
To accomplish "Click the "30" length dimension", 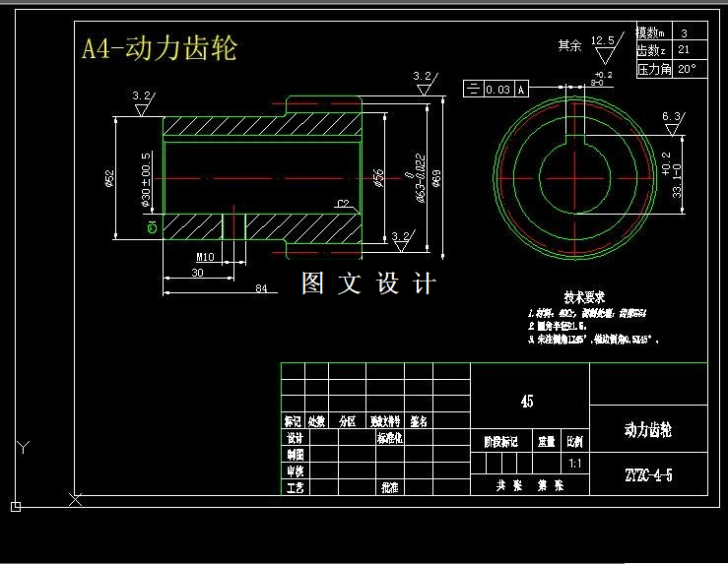I will click(x=197, y=273).
